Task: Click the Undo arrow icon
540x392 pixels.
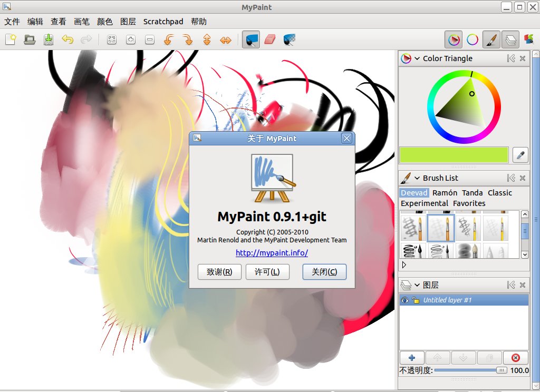Action: (x=67, y=40)
